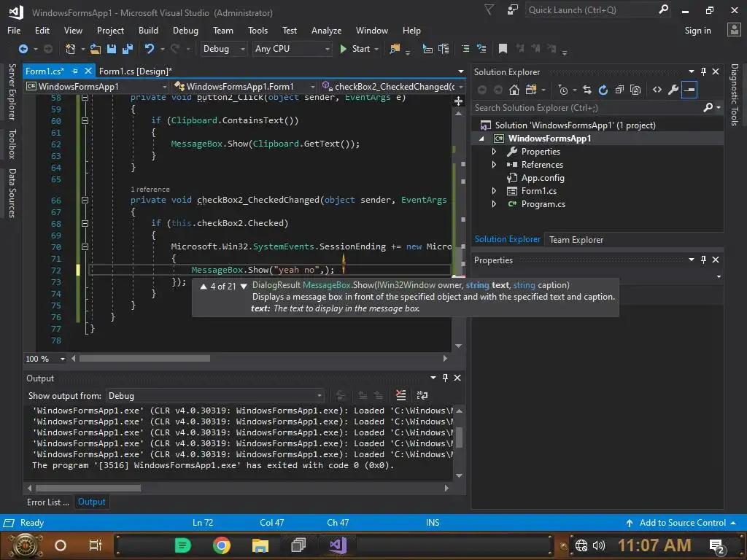
Task: Open the File menu
Action: pos(14,31)
